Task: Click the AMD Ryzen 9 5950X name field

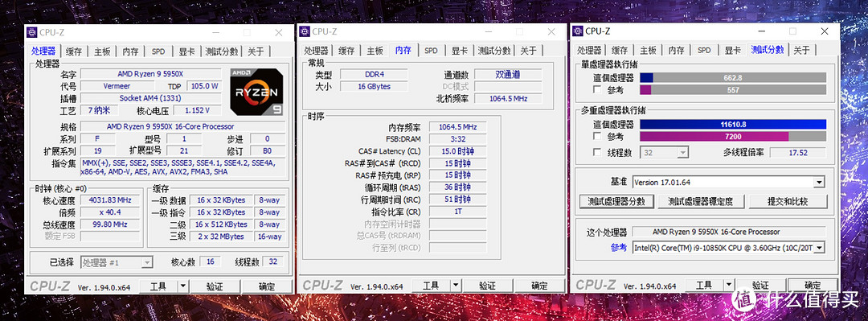Action: click(150, 74)
